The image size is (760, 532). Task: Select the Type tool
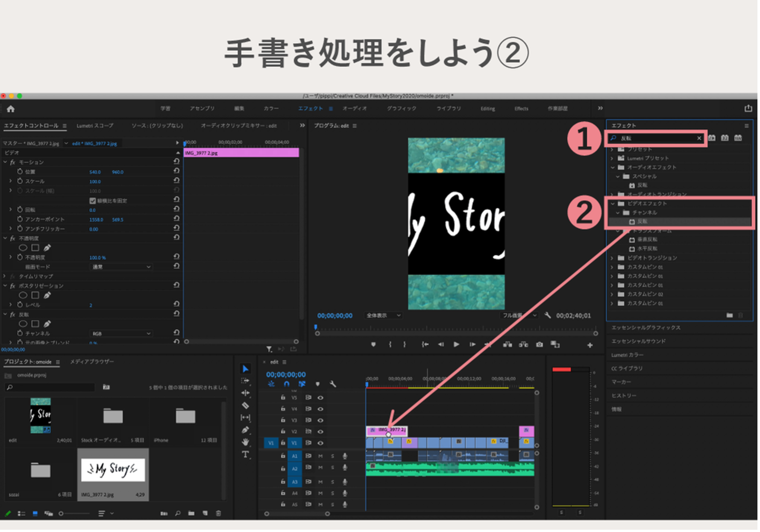245,456
